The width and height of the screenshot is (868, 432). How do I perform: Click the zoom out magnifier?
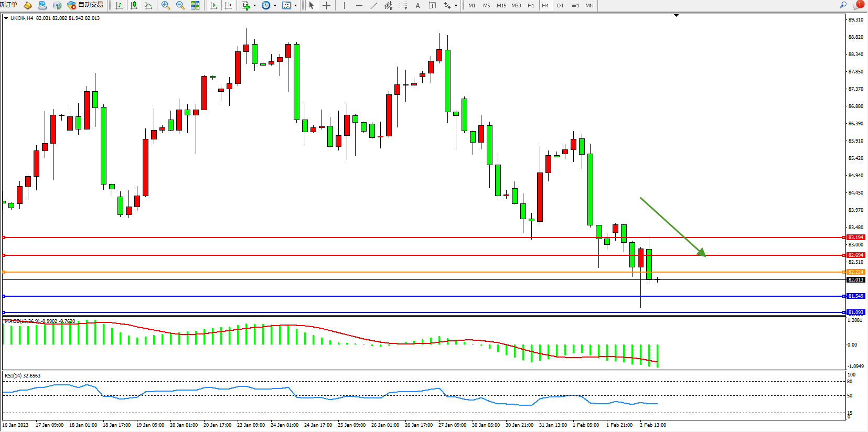click(180, 5)
